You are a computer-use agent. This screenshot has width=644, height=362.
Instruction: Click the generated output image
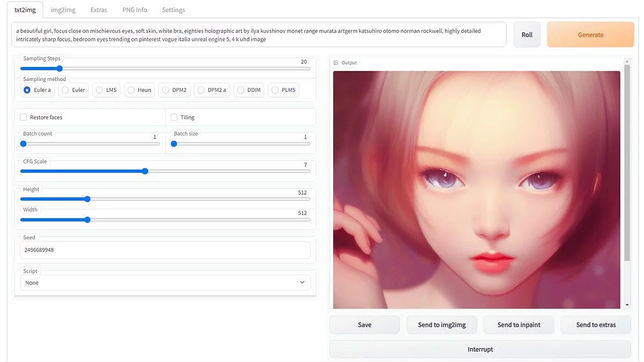[x=477, y=189]
